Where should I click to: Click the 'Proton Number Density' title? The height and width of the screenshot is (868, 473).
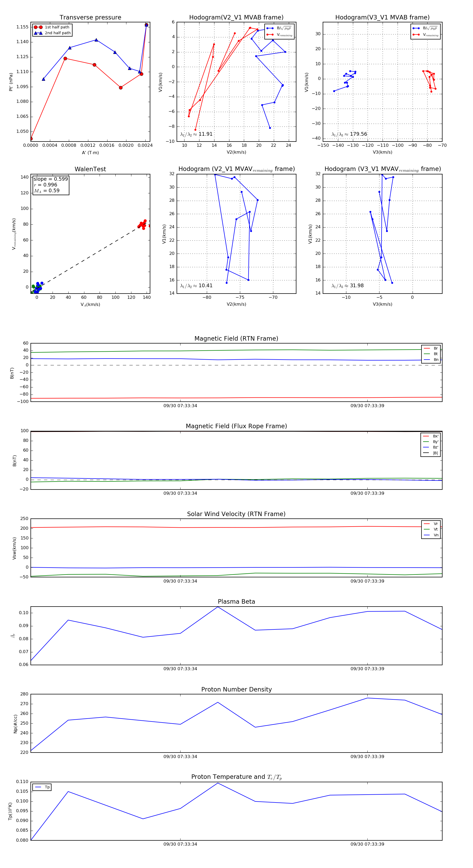[x=236, y=689]
